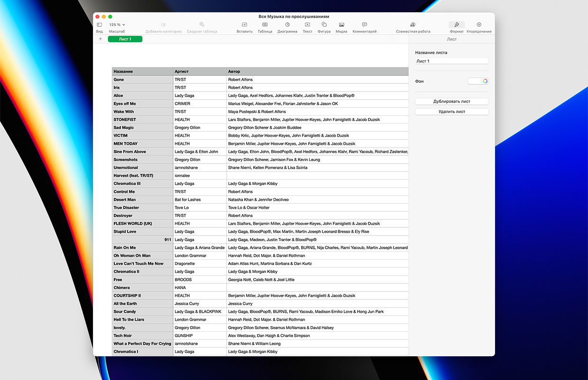The image size is (588, 380).
Task: Click the Lady Gaga & BLACKPINK cell
Action: pyautogui.click(x=200, y=312)
